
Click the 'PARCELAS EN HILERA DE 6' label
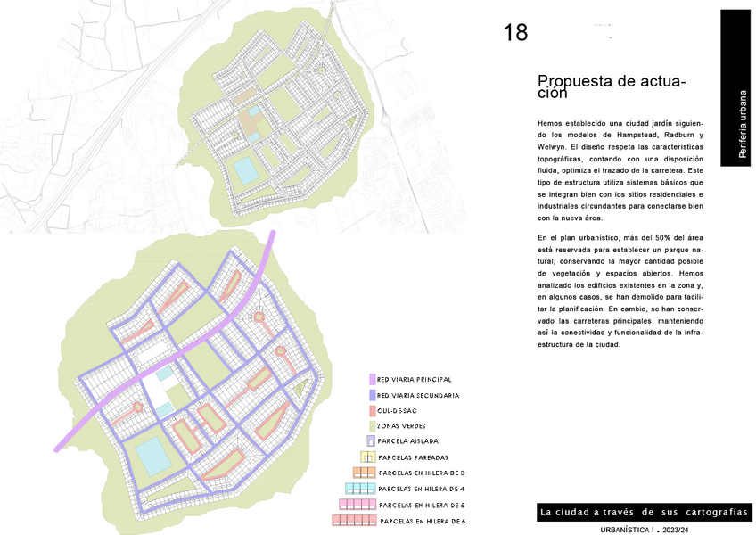[x=423, y=521]
